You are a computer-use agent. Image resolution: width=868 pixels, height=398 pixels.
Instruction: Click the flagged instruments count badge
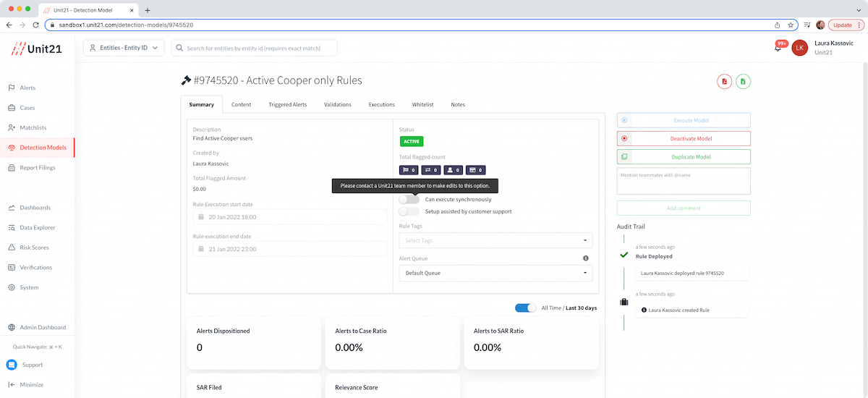pos(475,170)
